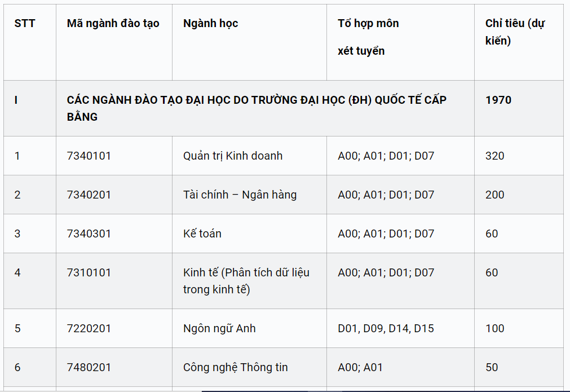Image resolution: width=570 pixels, height=392 pixels.
Task: Select row number 6 in STT column
Action: pyautogui.click(x=17, y=368)
